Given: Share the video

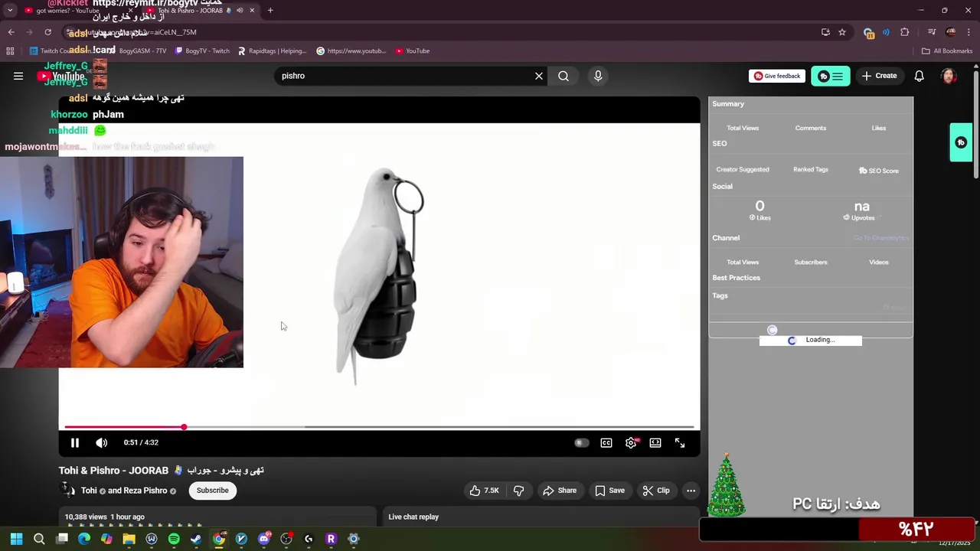Looking at the screenshot, I should click(559, 491).
